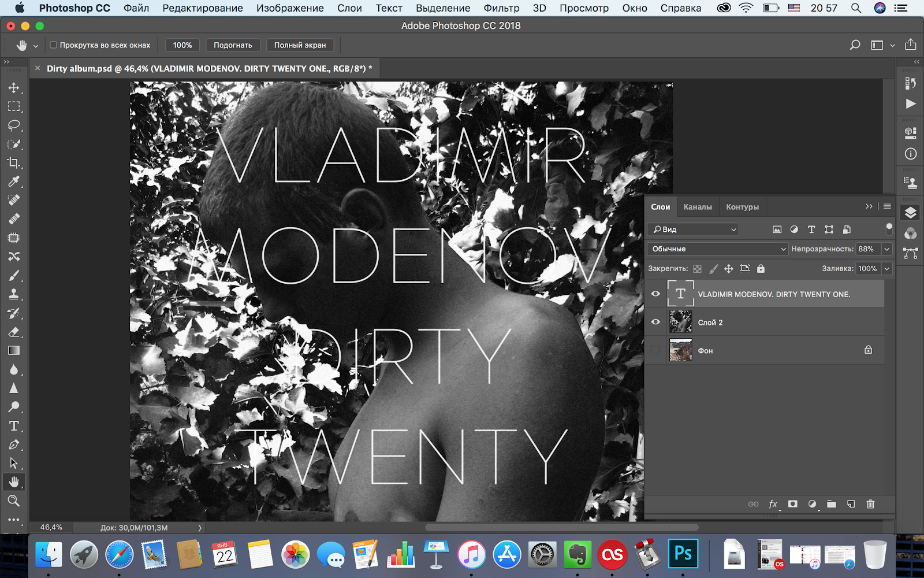
Task: Expand the status bar info arrow
Action: coord(200,528)
